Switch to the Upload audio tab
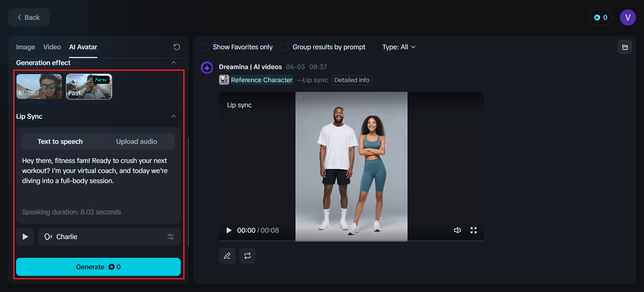 (x=137, y=141)
